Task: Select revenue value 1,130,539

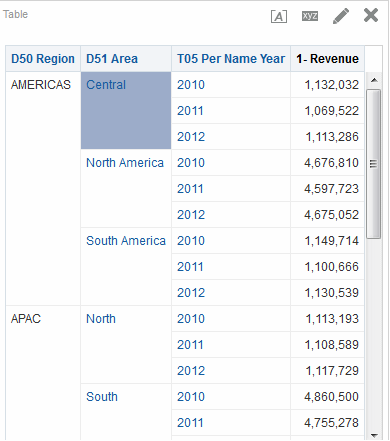Action: point(332,293)
